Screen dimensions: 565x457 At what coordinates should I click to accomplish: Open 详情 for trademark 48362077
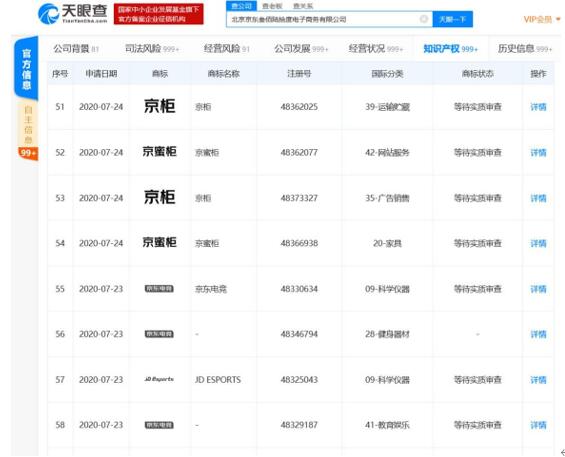tap(538, 152)
